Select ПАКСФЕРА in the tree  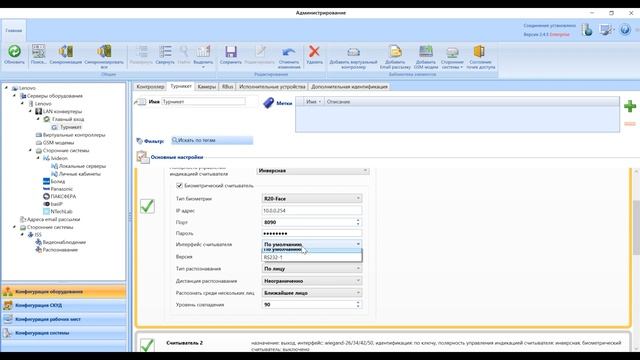click(63, 196)
